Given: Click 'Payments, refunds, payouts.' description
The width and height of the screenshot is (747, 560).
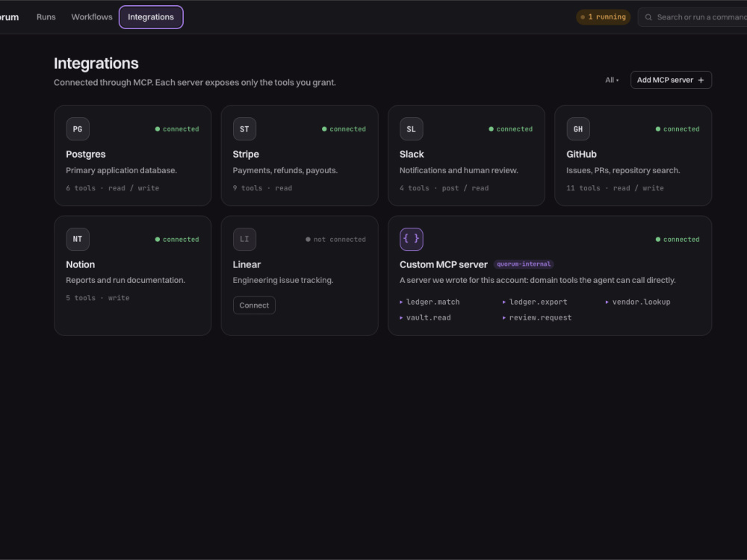Looking at the screenshot, I should (x=285, y=170).
